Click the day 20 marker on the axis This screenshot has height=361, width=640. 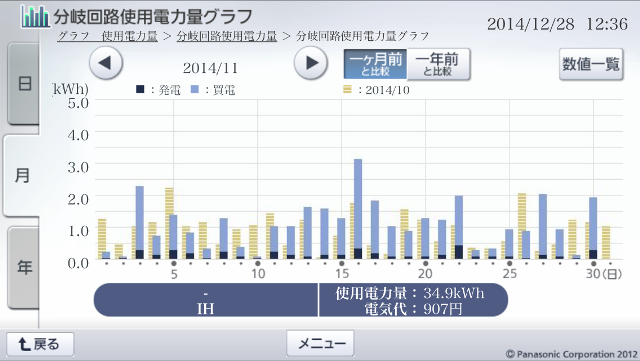coord(425,263)
